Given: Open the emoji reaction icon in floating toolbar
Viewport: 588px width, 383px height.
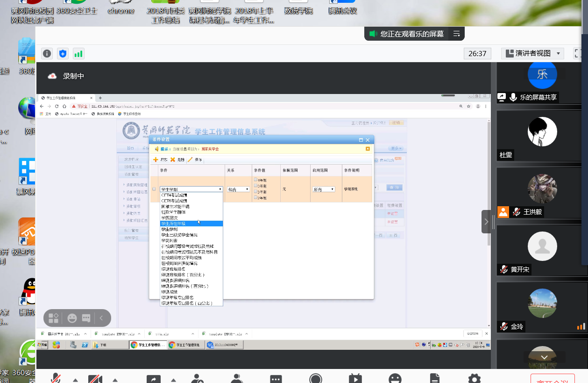Looking at the screenshot, I should (x=72, y=318).
